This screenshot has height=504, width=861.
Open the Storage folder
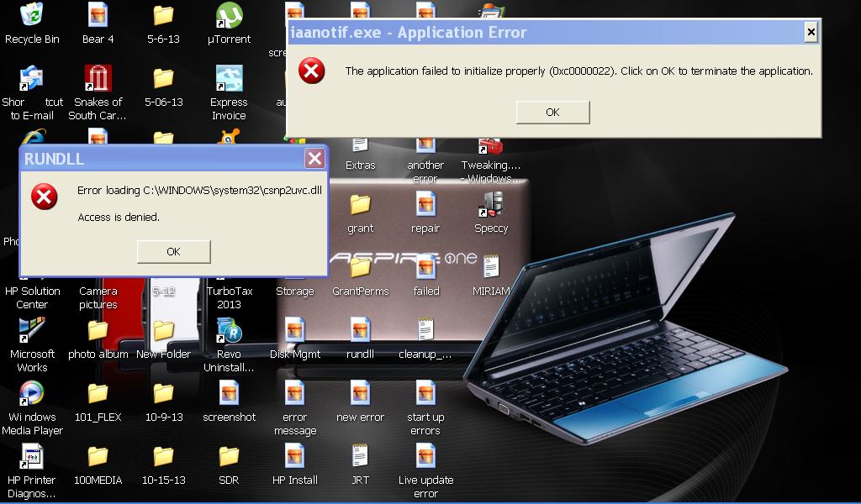click(x=295, y=291)
